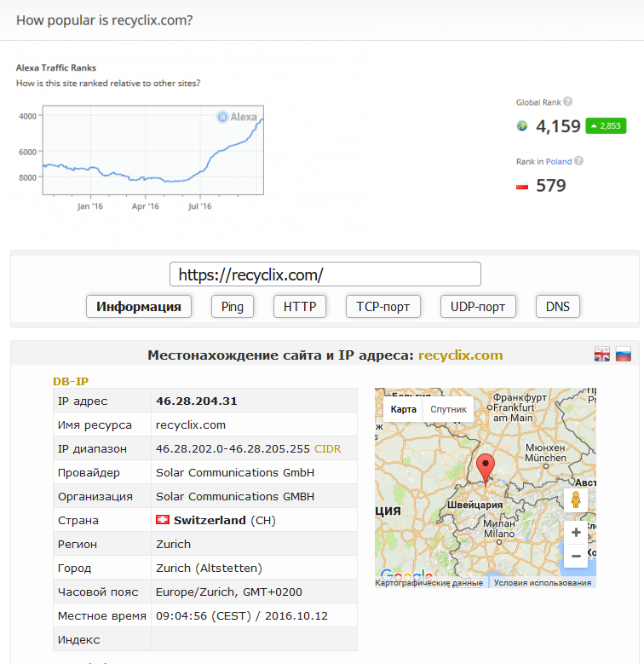
Task: Switch map to Карта view
Action: pos(403,409)
